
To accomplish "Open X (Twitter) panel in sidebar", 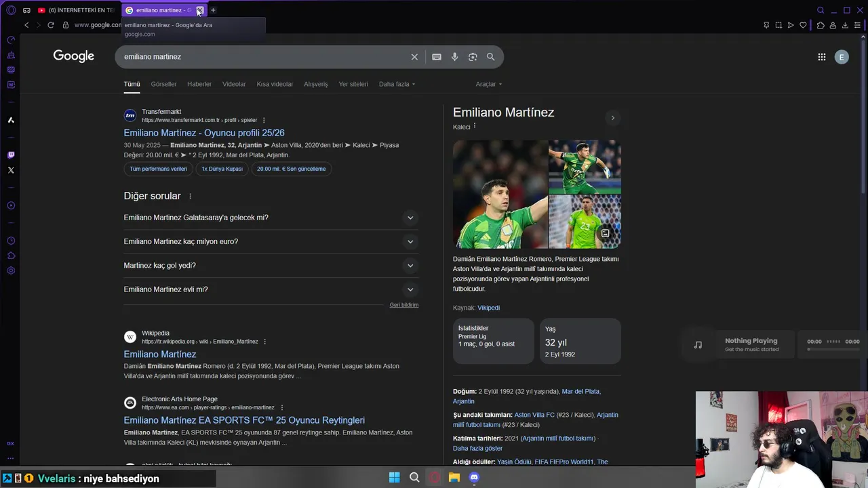I will 11,170.
